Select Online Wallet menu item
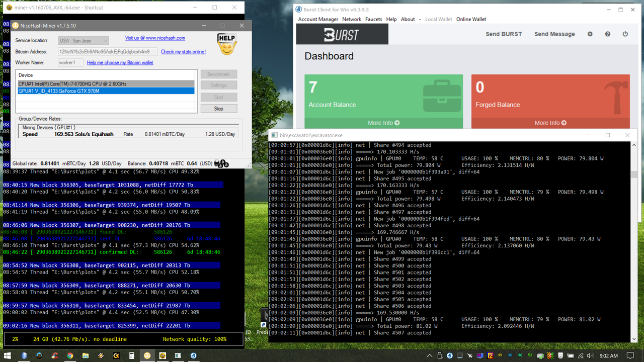 (471, 19)
